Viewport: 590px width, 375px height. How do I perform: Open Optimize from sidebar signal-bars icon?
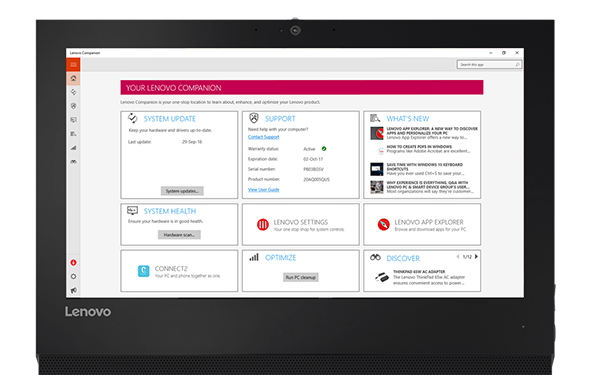tap(73, 148)
